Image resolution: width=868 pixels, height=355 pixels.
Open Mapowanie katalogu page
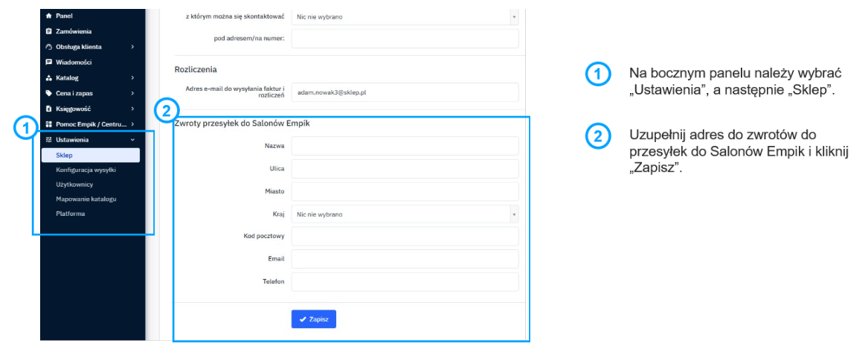(86, 199)
